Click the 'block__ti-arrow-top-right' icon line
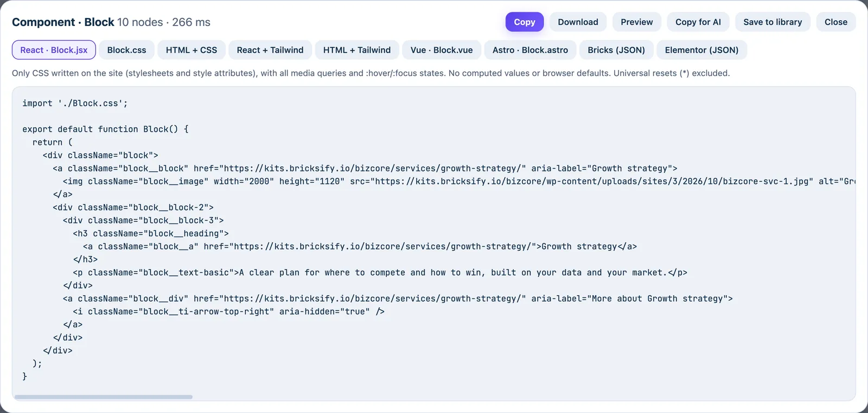 point(228,312)
